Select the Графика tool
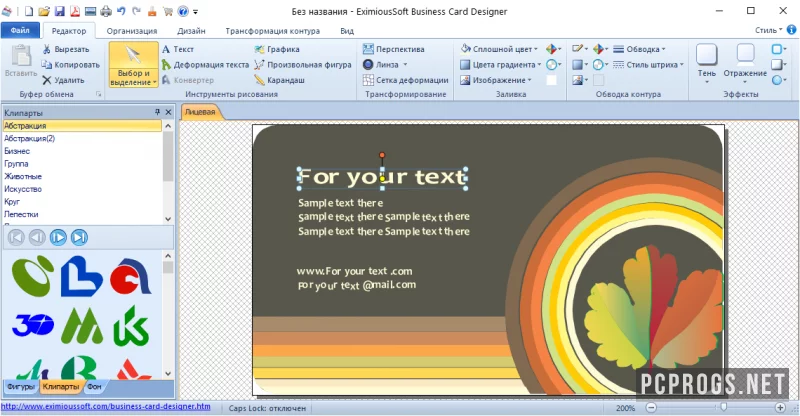This screenshot has height=416, width=800. (x=277, y=49)
